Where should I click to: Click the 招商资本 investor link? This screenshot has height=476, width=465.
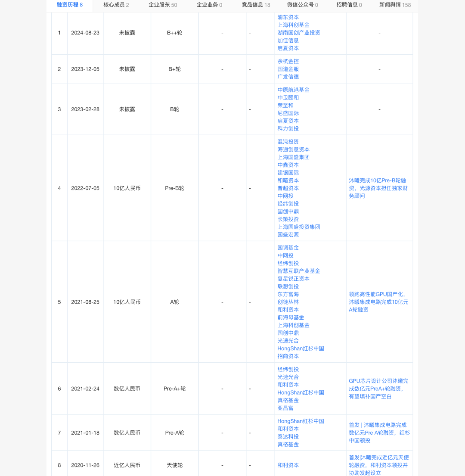(288, 356)
